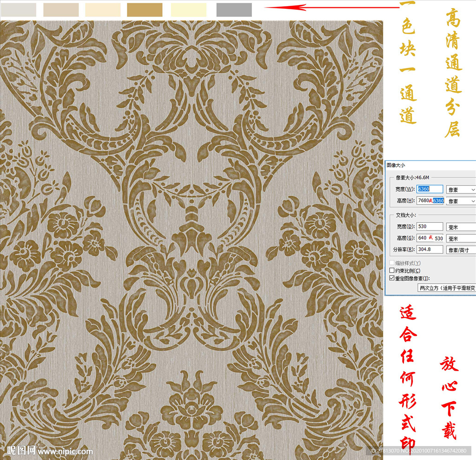Toggle the 缩放样式 checkbox
The width and height of the screenshot is (476, 460).
click(x=392, y=262)
